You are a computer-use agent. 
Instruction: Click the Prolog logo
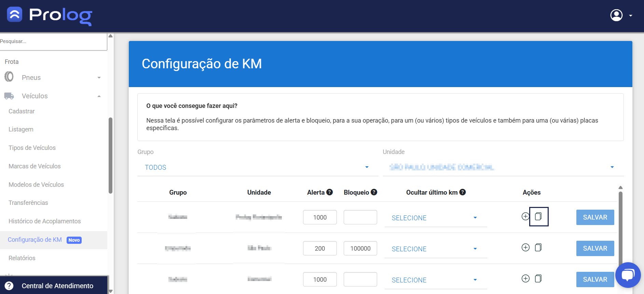(x=50, y=16)
